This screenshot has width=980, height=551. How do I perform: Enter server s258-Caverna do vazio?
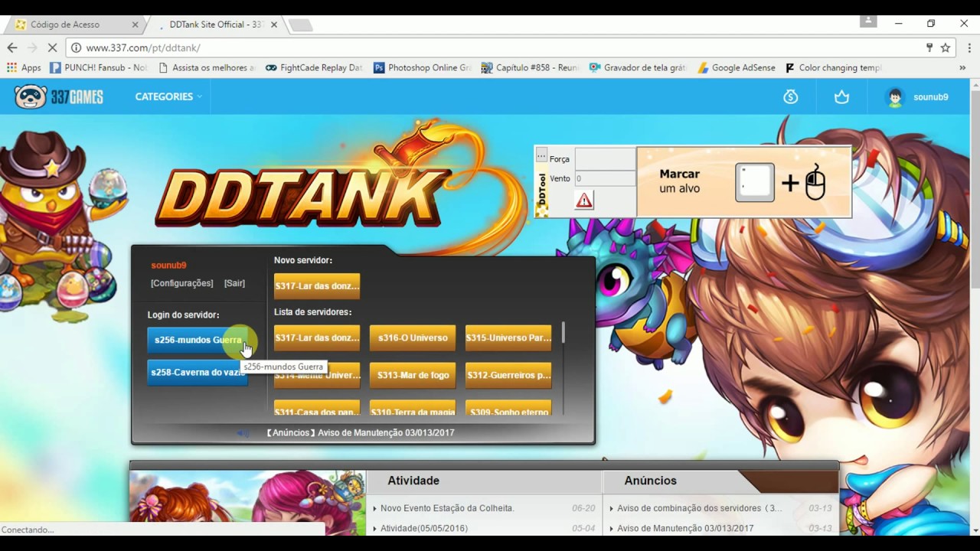click(x=198, y=373)
